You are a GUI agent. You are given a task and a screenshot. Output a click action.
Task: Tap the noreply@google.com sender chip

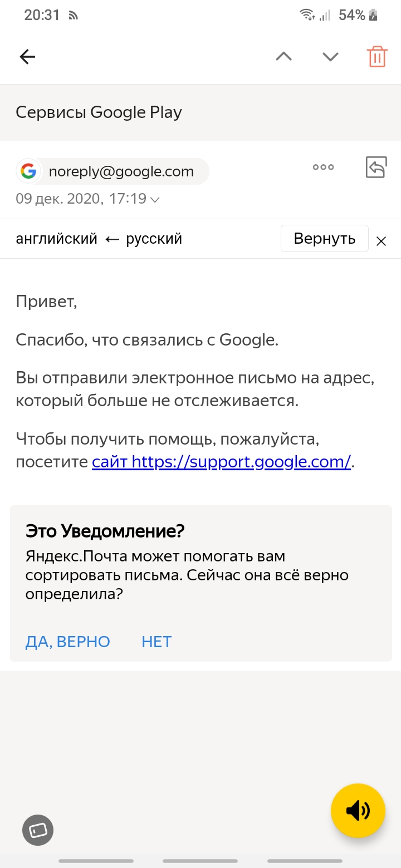[x=121, y=171]
